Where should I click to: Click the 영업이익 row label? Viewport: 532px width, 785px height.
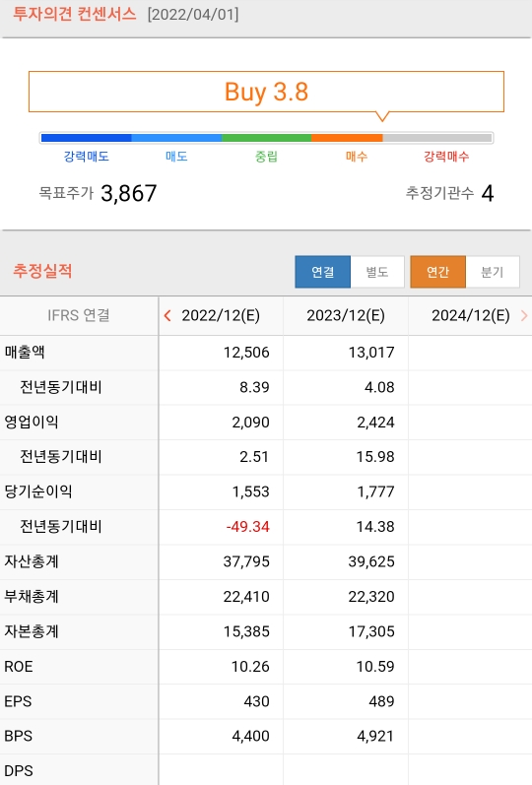[32, 422]
